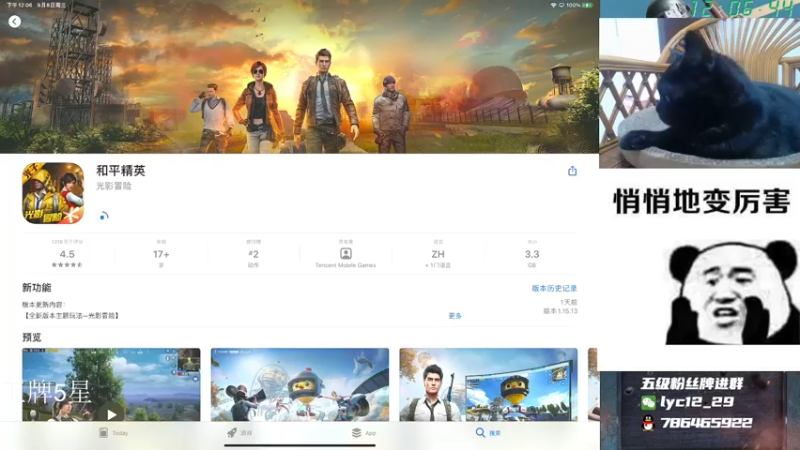
Task: Click the panda meme sticker
Action: (x=733, y=292)
